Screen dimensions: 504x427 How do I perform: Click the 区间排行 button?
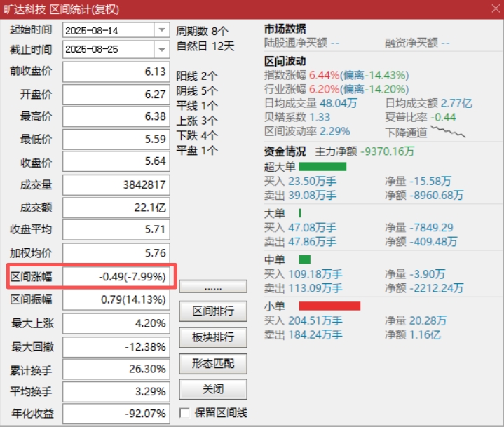click(x=213, y=311)
